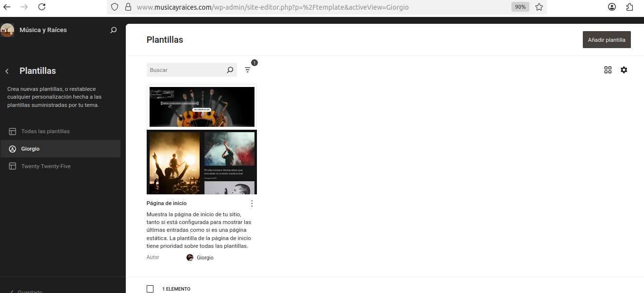Image resolution: width=644 pixels, height=293 pixels.
Task: Reload the page in the browser
Action: click(x=42, y=7)
